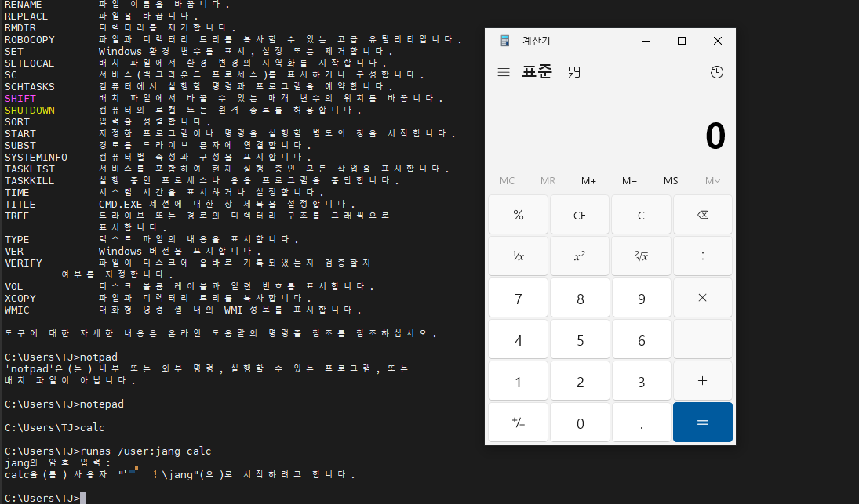Click the calculator app icon in title bar
This screenshot has height=504, width=859.
pyautogui.click(x=504, y=41)
